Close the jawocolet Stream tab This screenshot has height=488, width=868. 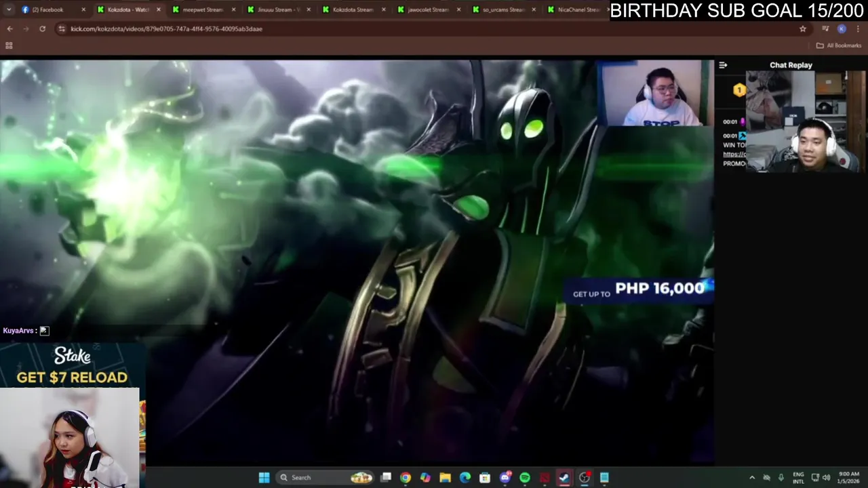pyautogui.click(x=458, y=9)
